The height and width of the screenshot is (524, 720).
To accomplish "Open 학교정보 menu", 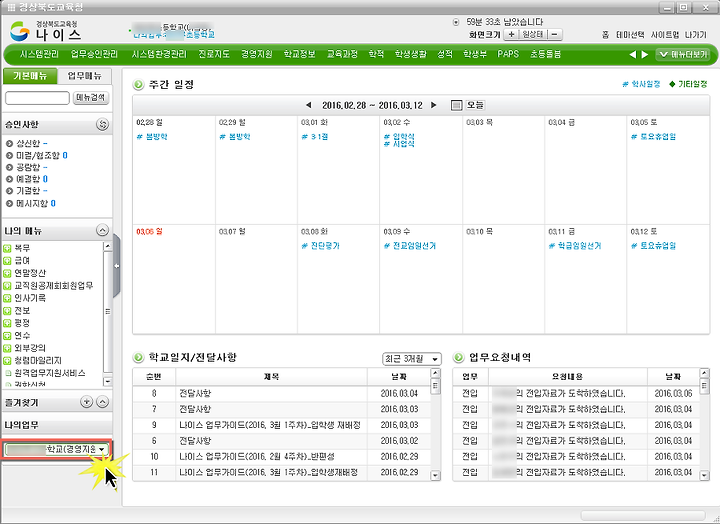I will point(299,54).
